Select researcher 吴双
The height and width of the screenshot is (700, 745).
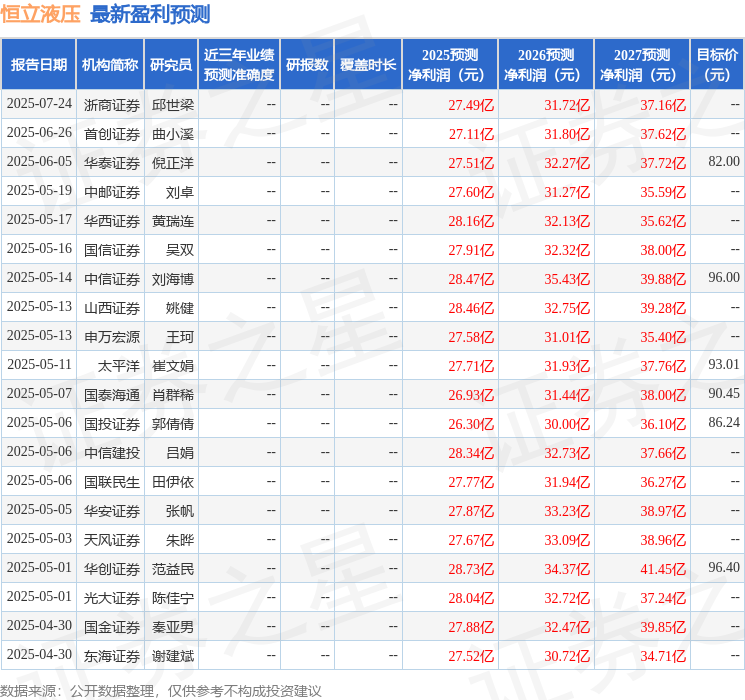[180, 250]
